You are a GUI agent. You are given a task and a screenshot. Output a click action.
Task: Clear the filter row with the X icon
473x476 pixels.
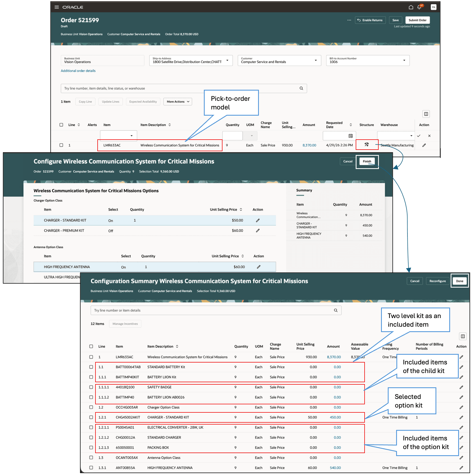[429, 136]
